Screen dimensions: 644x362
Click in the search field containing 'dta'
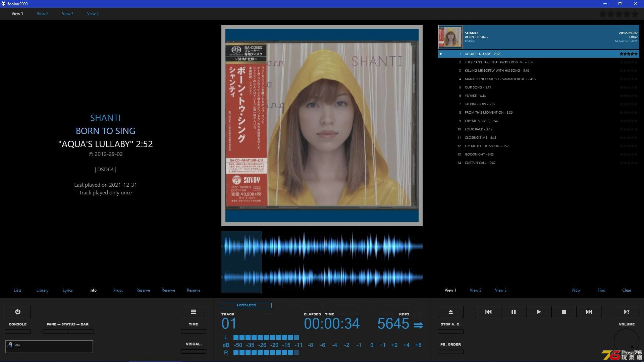(x=49, y=347)
